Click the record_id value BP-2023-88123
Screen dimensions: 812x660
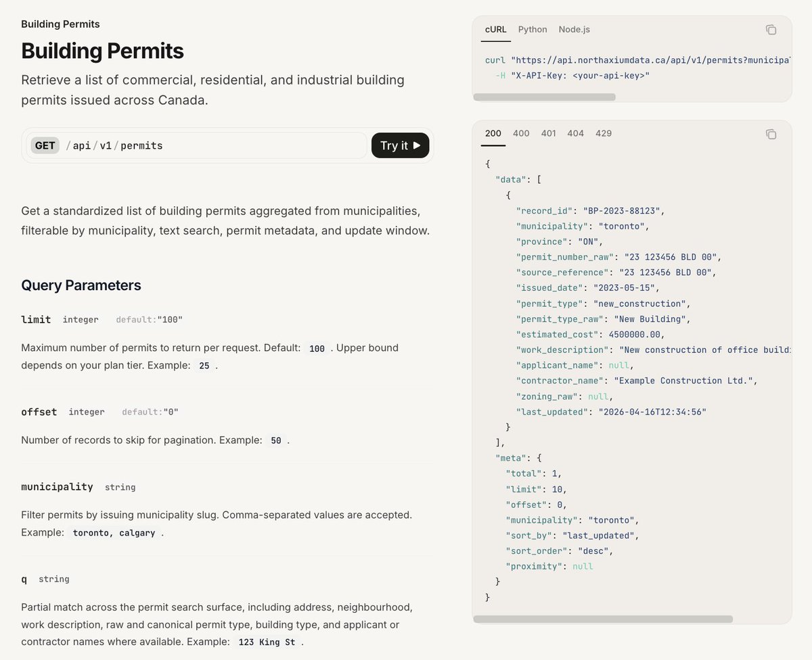[x=621, y=211]
